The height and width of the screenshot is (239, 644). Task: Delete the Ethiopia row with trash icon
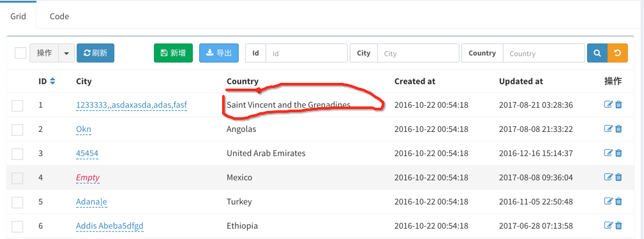(618, 226)
